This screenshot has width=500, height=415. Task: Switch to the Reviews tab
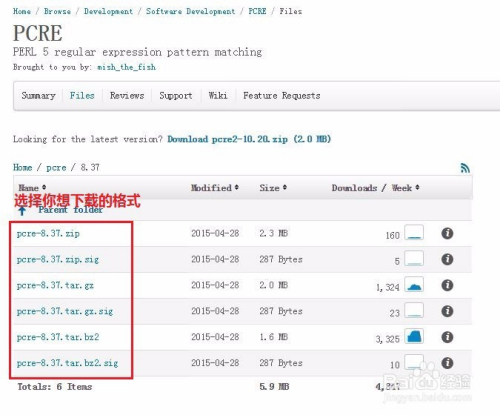click(127, 96)
